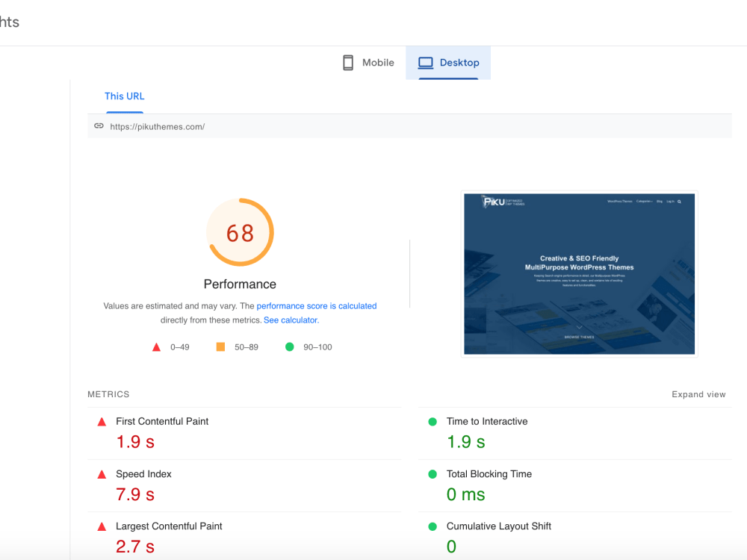Image resolution: width=747 pixels, height=560 pixels.
Task: Click the Total Blocking Time label
Action: pyautogui.click(x=489, y=474)
